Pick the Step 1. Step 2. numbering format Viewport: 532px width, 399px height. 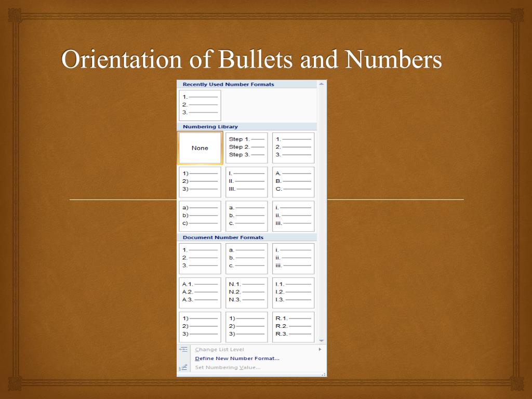(247, 148)
